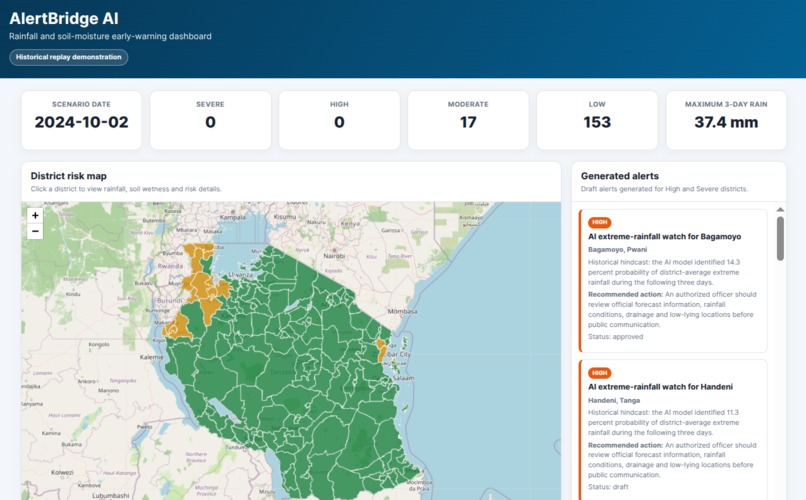
Task: Click the 'Bagamoyo, Pwani' location label
Action: click(617, 249)
